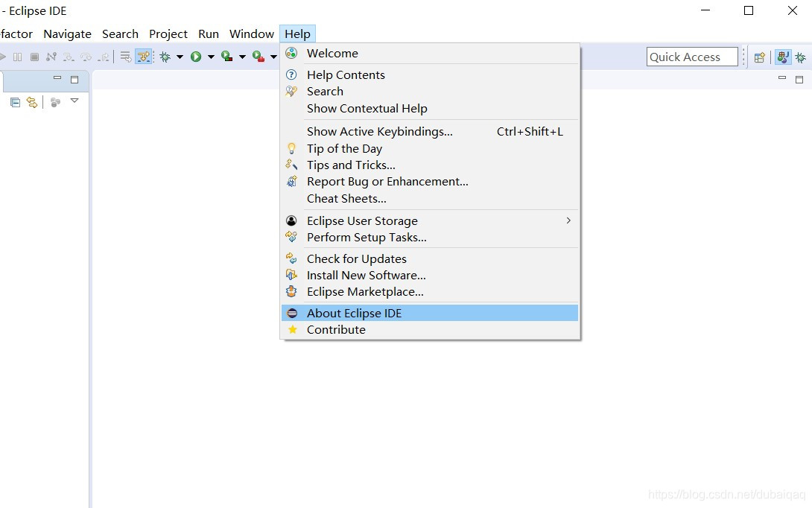Click the Coverage launch icon
This screenshot has height=508, width=812.
226,57
